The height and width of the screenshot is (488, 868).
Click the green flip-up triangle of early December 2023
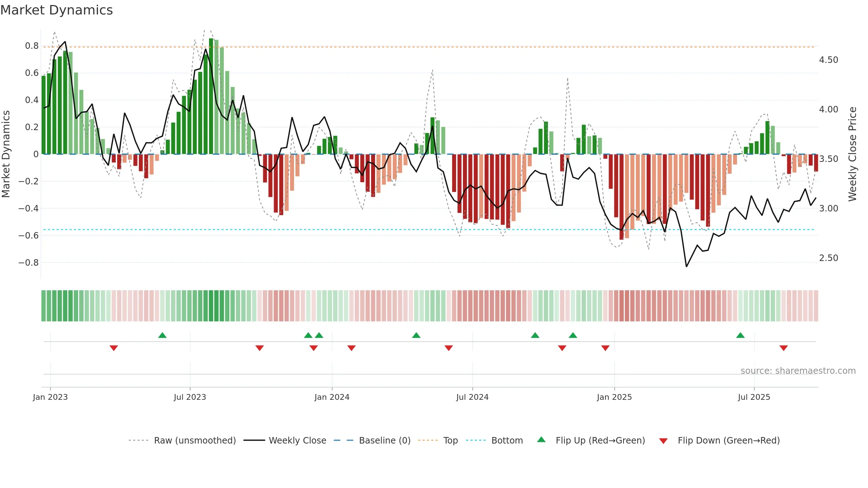coord(308,335)
